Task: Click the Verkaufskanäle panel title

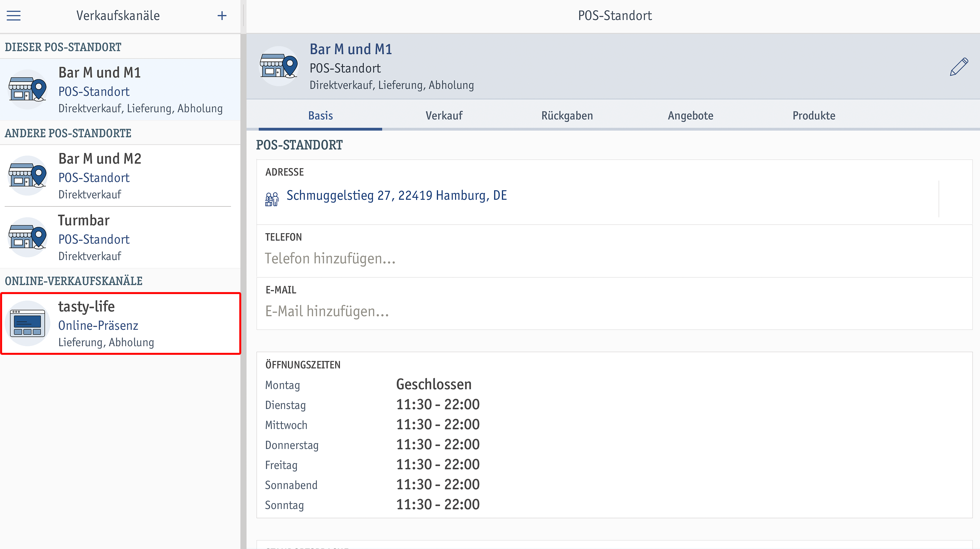Action: point(118,16)
